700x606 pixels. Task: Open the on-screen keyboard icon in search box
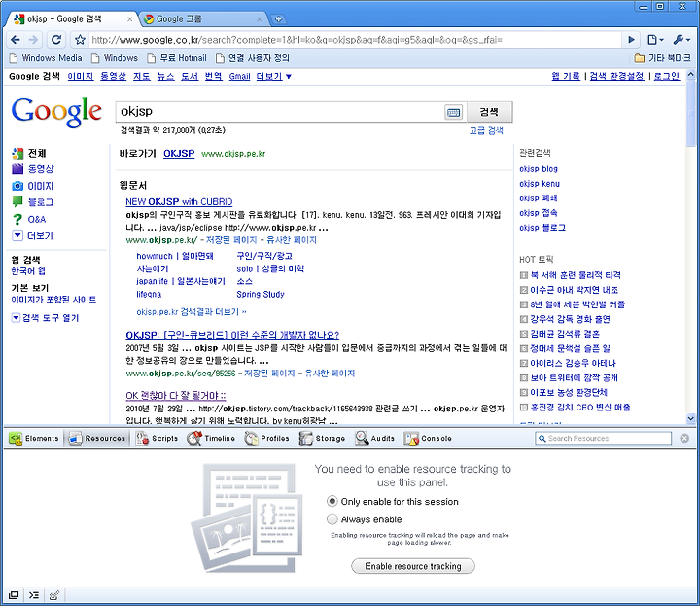(454, 112)
